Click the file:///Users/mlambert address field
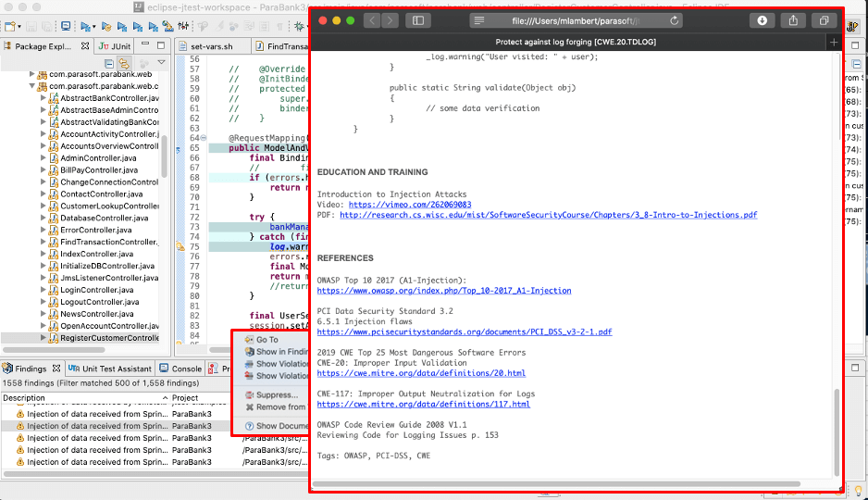The height and width of the screenshot is (500, 868). (x=576, y=20)
